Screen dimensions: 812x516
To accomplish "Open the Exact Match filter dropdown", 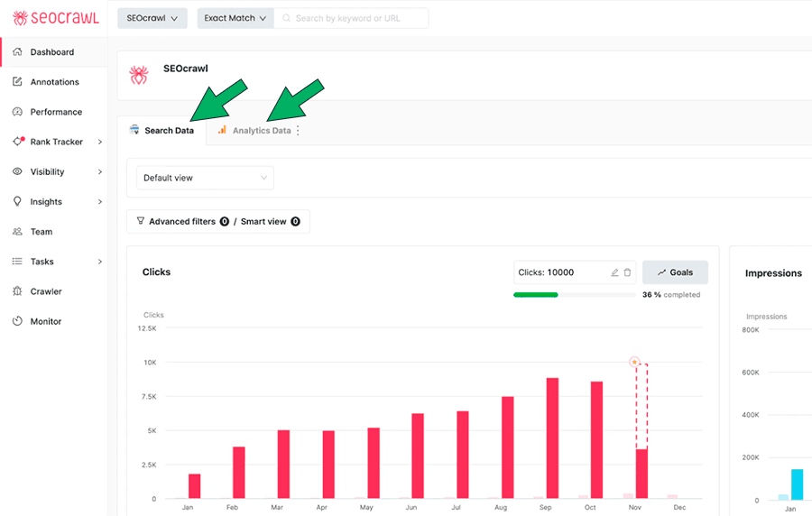I will (x=235, y=18).
